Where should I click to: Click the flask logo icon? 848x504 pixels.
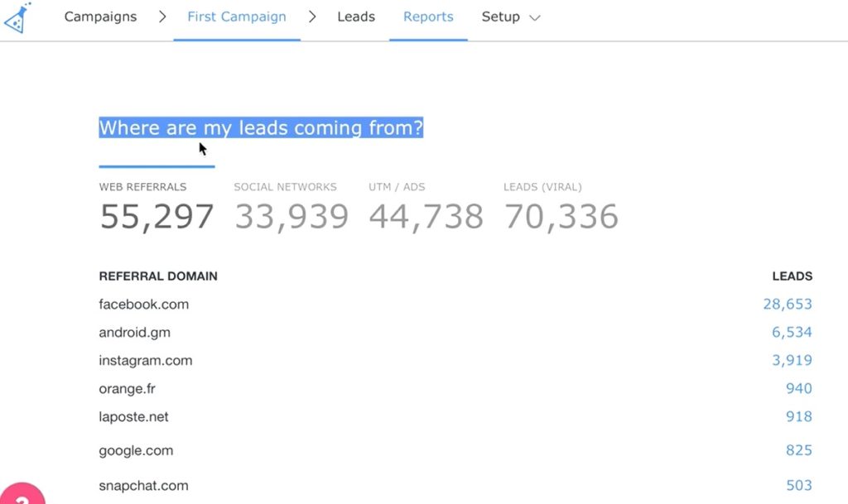click(17, 18)
